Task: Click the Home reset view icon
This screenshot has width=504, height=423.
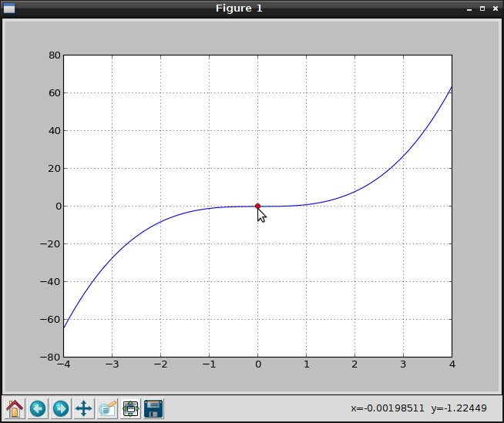Action: click(15, 408)
